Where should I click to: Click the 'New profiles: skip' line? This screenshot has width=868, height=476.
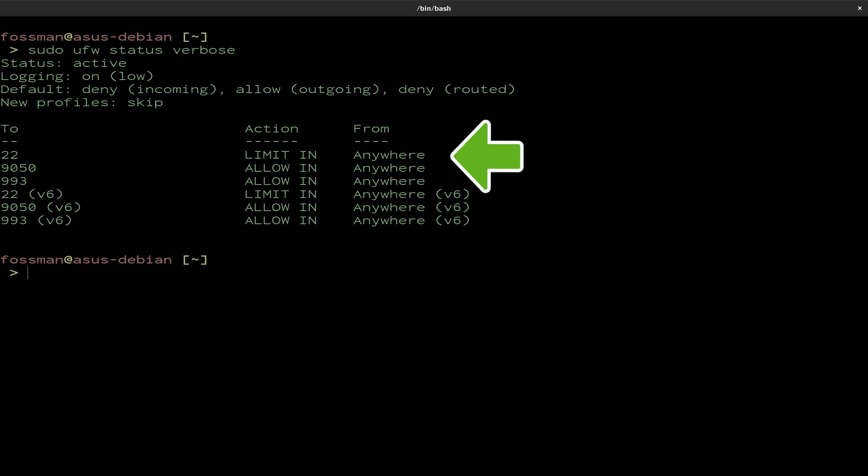click(x=82, y=103)
